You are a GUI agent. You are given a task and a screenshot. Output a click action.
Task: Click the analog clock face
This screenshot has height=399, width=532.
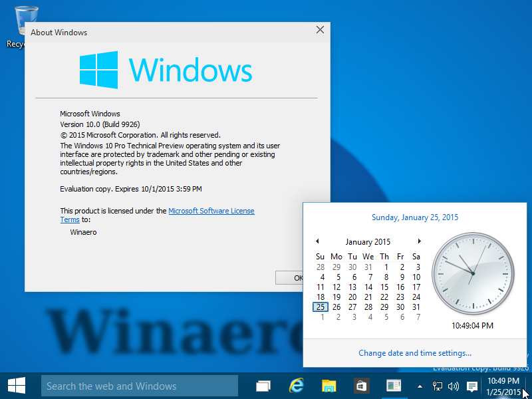[473, 273]
